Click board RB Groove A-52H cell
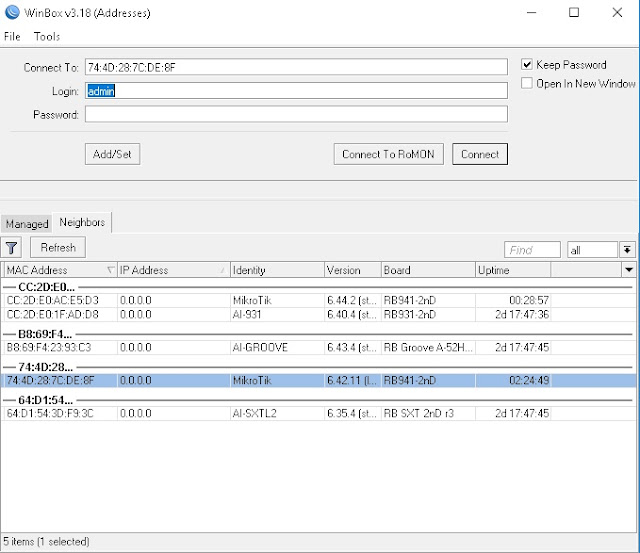The width and height of the screenshot is (640, 553). tap(428, 348)
